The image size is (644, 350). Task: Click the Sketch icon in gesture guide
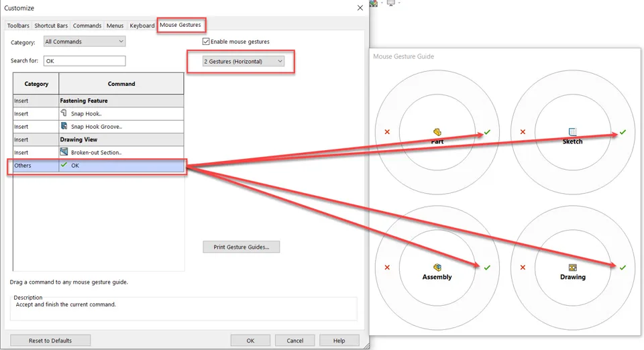tap(572, 132)
